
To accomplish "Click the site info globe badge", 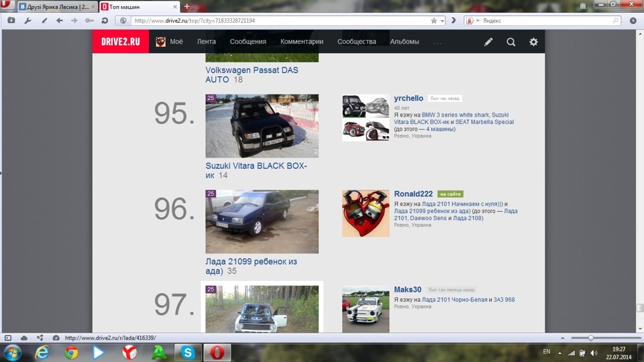I will [x=123, y=21].
